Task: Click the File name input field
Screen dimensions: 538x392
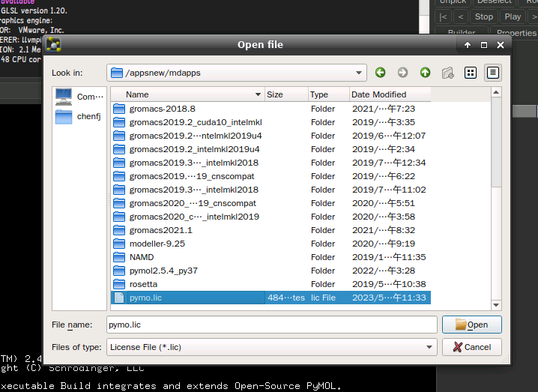Action: pyautogui.click(x=272, y=325)
